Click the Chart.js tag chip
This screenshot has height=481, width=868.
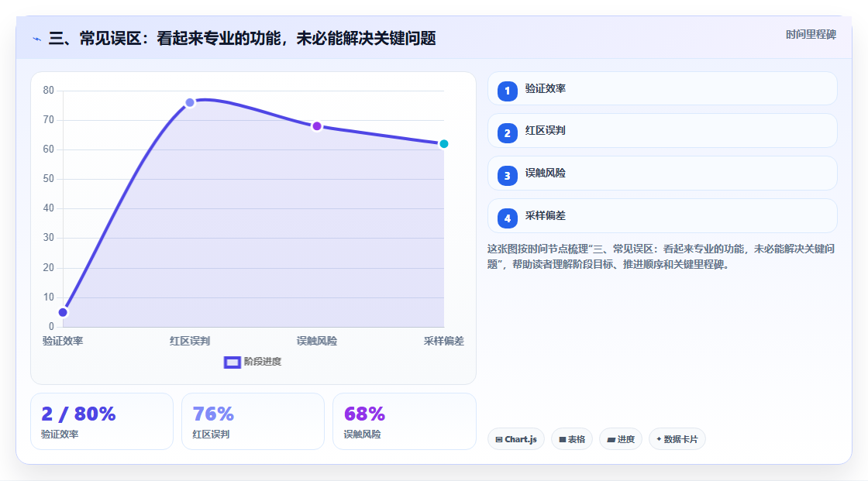pyautogui.click(x=516, y=439)
